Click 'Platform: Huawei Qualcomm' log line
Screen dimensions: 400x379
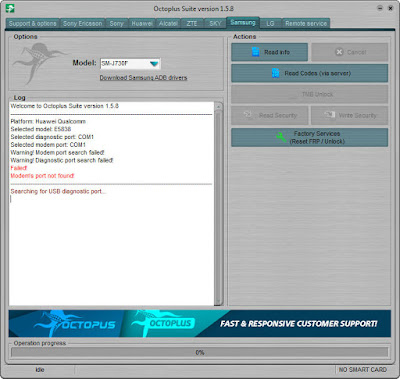pyautogui.click(x=48, y=121)
